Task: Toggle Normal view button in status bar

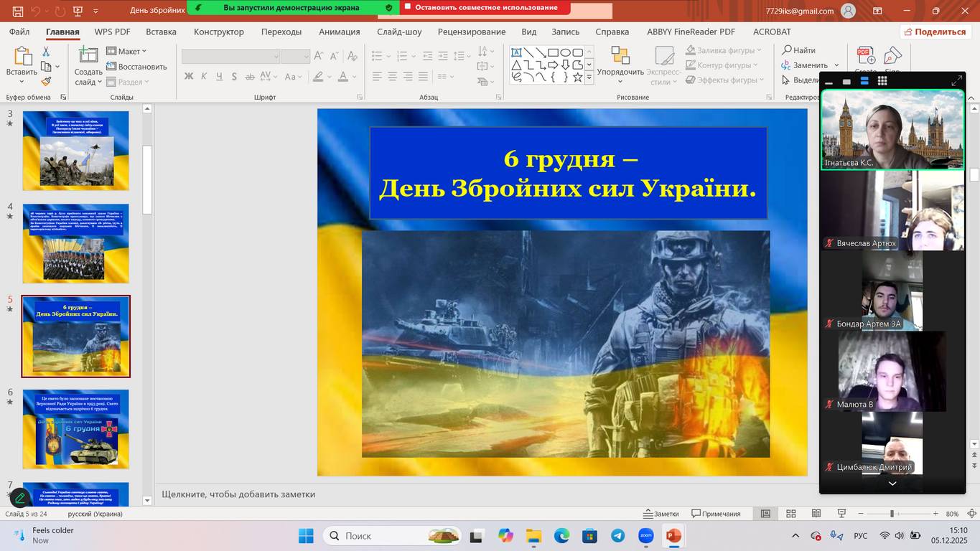Action: (x=765, y=514)
